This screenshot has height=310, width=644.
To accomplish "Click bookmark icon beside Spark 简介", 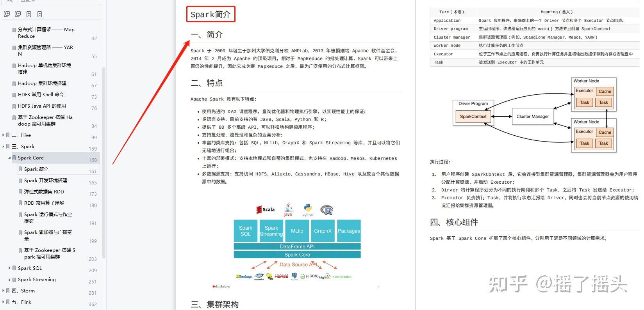I will pos(20,169).
